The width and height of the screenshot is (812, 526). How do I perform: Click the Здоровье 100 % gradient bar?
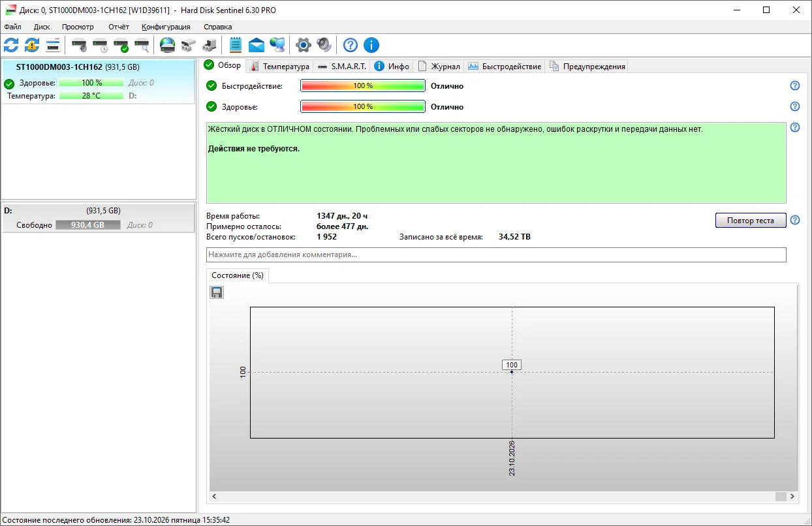coord(363,106)
